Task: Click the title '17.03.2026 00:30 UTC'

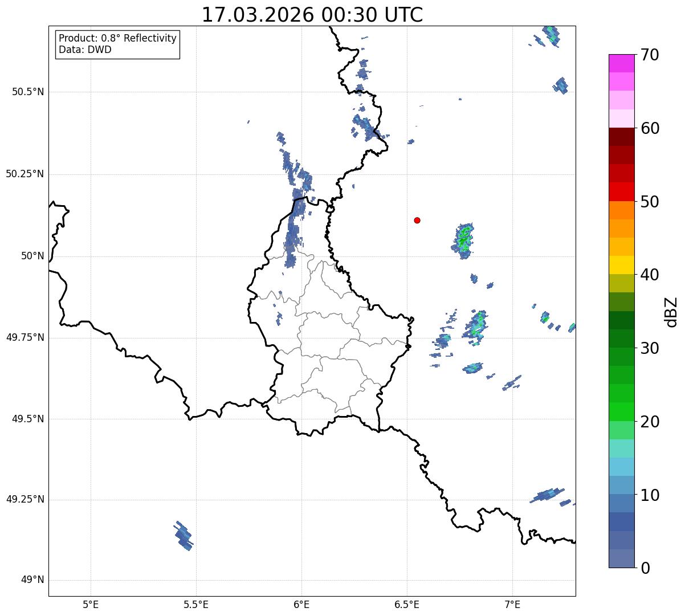Action: coord(312,15)
